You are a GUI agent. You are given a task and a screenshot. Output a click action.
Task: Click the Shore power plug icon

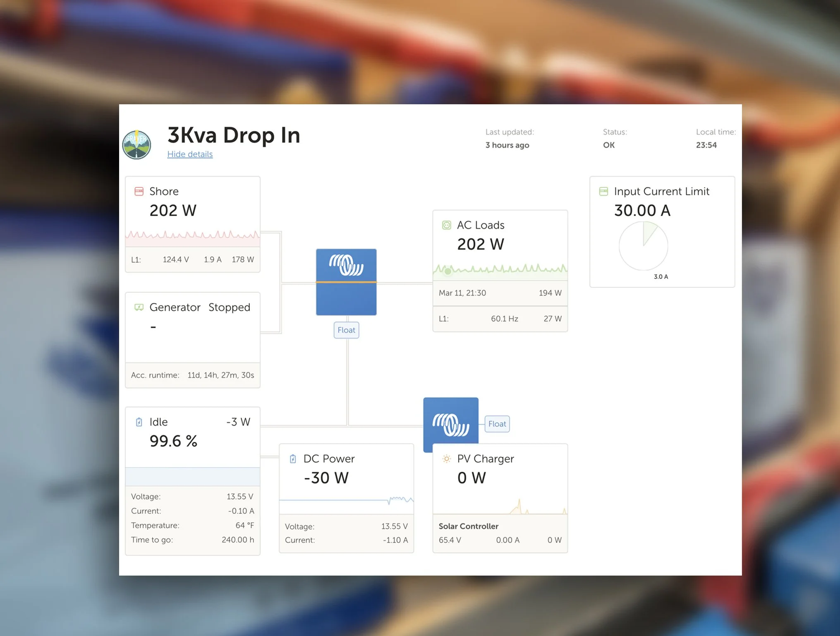click(139, 191)
